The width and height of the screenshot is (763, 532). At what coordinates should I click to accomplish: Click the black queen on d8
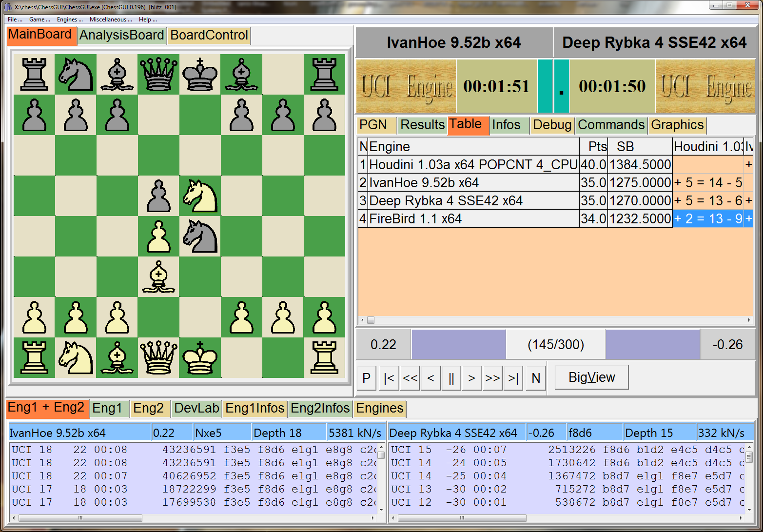pos(158,74)
